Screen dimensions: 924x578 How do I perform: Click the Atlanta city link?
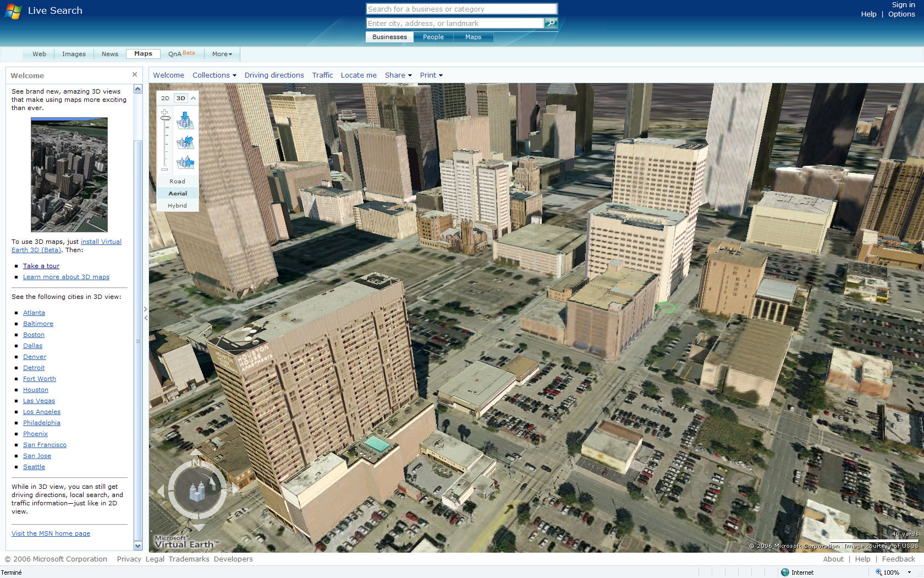(x=34, y=313)
